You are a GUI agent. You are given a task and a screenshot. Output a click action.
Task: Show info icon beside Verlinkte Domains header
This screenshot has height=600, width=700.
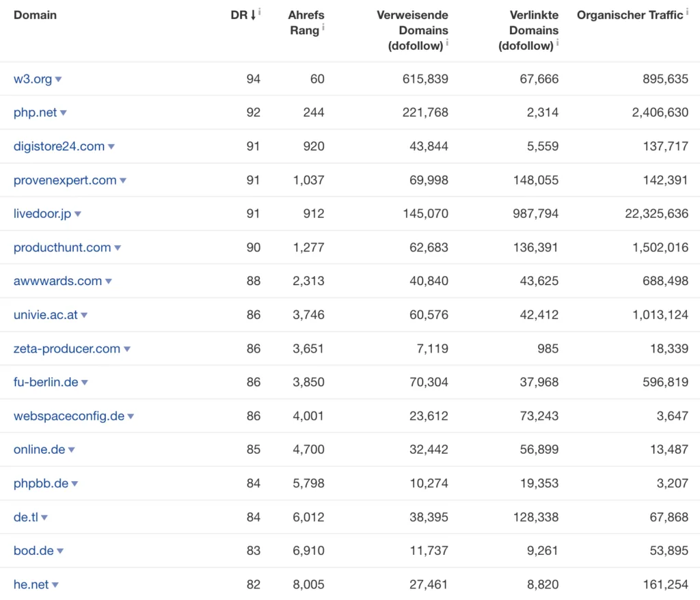[x=557, y=43]
